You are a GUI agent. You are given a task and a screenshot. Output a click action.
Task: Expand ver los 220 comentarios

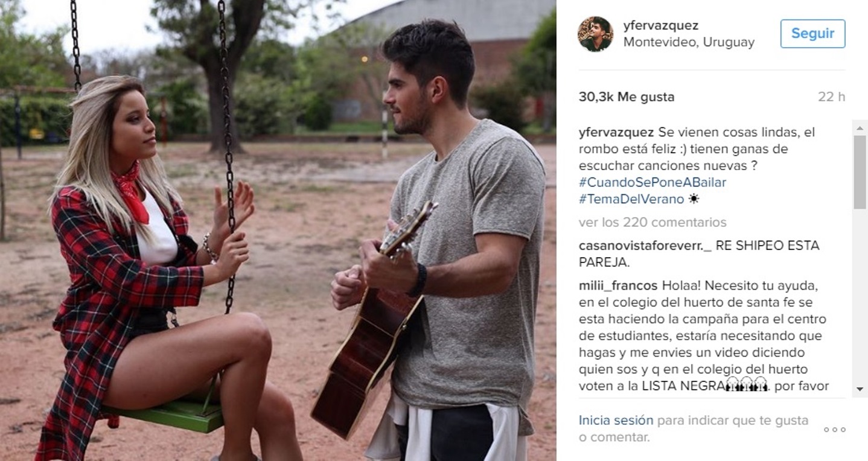tap(653, 223)
